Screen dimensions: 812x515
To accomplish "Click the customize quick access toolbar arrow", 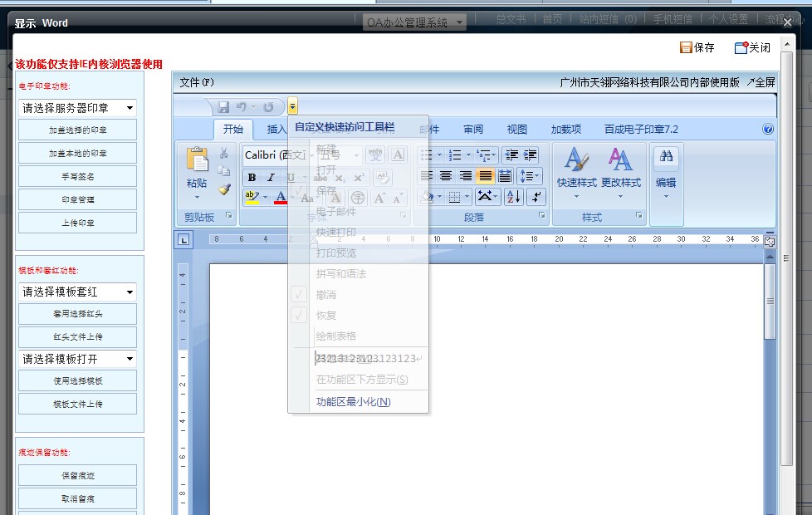I will pyautogui.click(x=292, y=106).
